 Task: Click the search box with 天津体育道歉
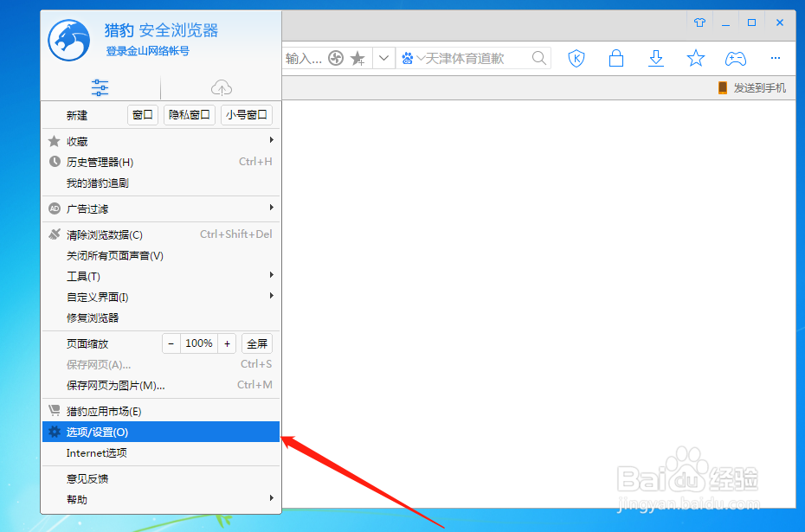coord(475,59)
